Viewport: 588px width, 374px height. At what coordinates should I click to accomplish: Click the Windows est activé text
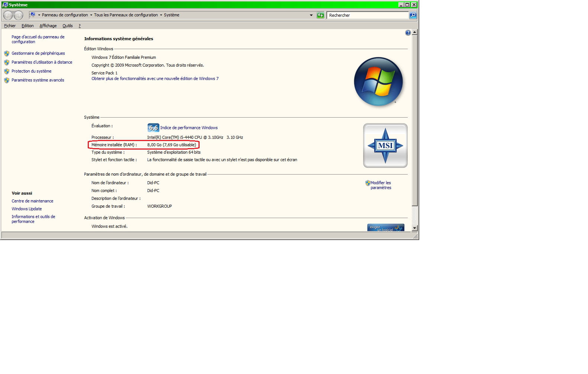pos(109,226)
